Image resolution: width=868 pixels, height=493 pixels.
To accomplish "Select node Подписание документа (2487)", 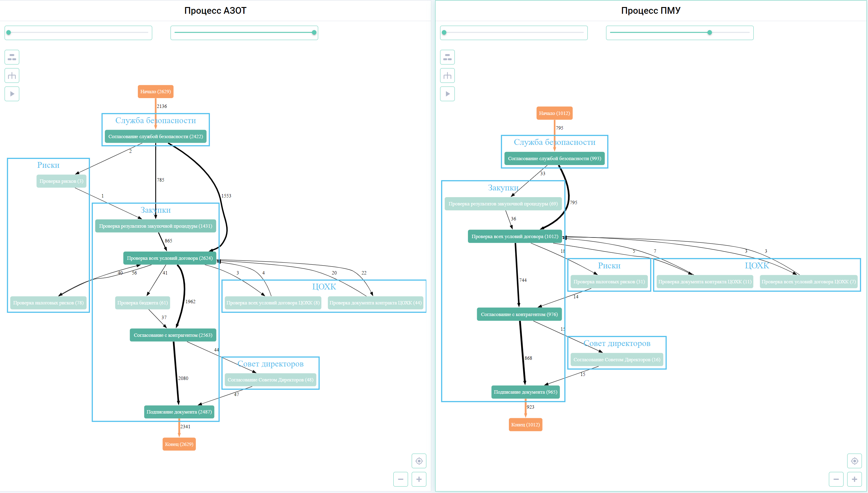I will pos(179,412).
